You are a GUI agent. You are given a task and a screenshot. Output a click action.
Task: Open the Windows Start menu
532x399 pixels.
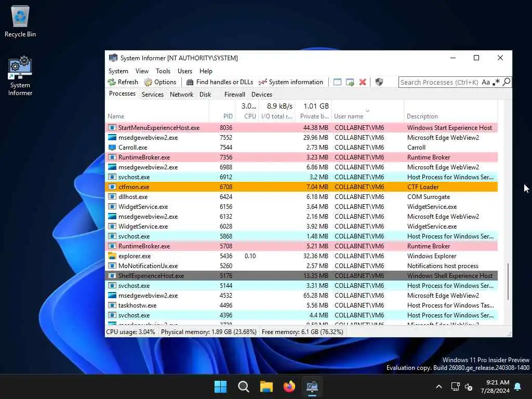[x=220, y=387]
